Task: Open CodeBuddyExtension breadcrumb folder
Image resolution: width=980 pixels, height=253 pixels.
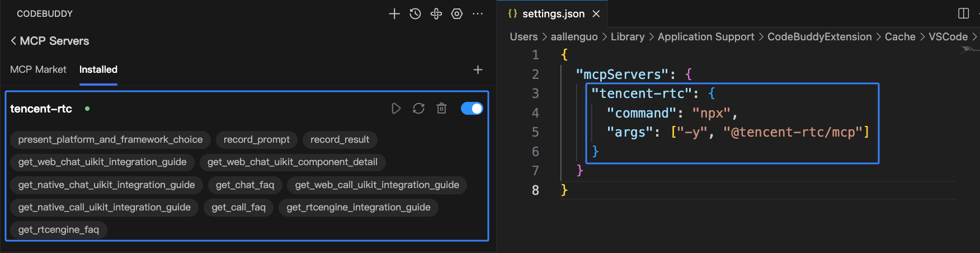Action: 819,37
